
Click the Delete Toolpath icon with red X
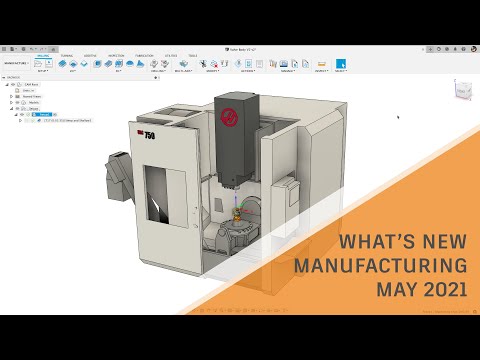point(214,63)
